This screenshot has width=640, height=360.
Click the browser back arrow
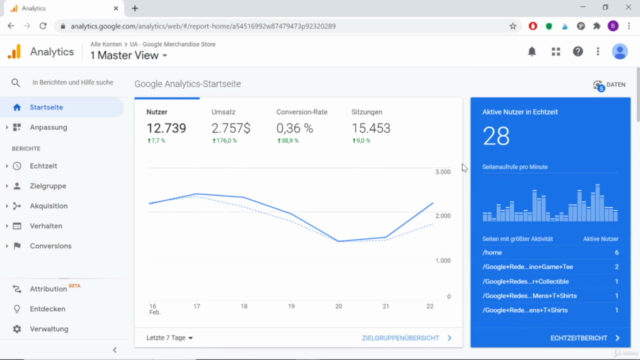(x=11, y=26)
